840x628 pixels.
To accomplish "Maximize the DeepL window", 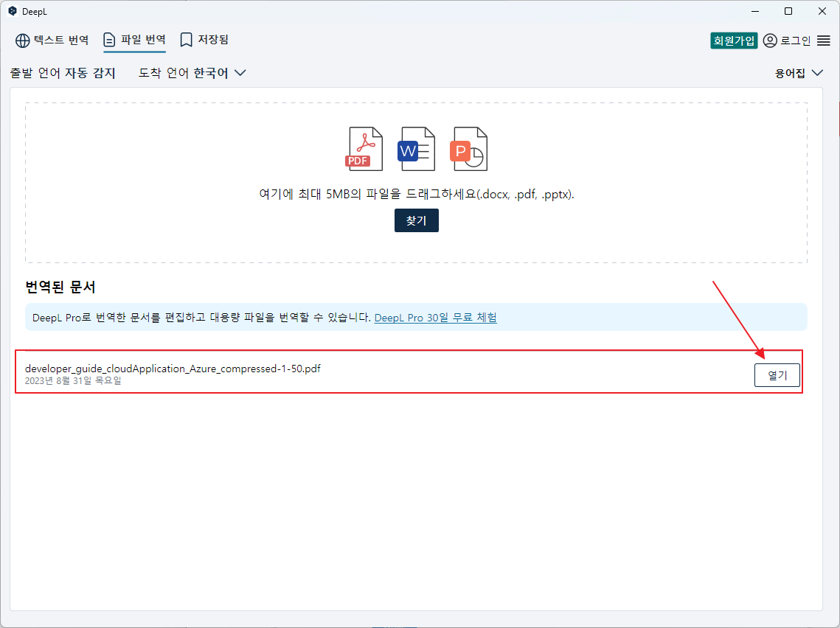I will click(x=788, y=11).
